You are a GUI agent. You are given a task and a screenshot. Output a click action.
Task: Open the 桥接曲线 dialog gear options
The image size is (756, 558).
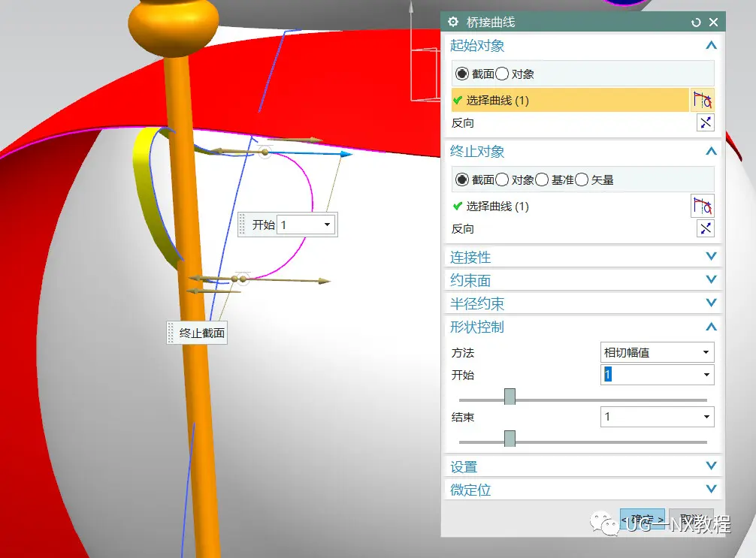click(452, 22)
